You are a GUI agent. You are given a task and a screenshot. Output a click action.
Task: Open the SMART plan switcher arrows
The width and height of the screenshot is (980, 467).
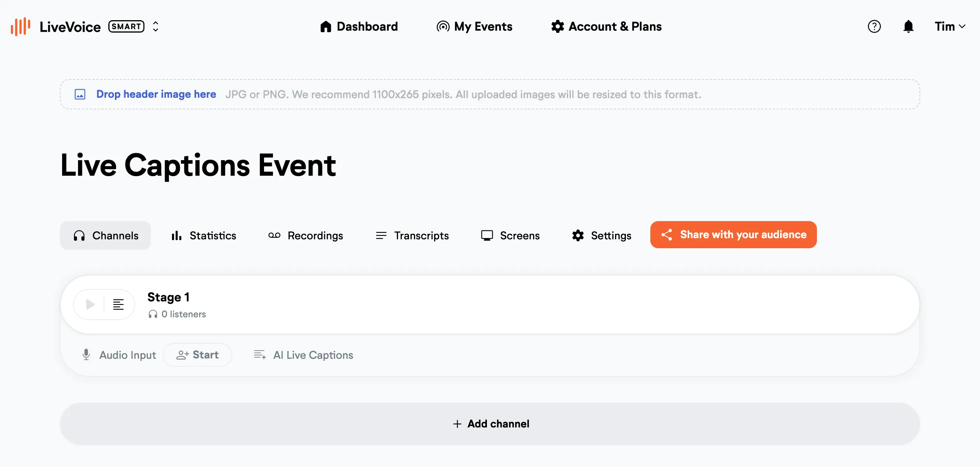tap(156, 26)
